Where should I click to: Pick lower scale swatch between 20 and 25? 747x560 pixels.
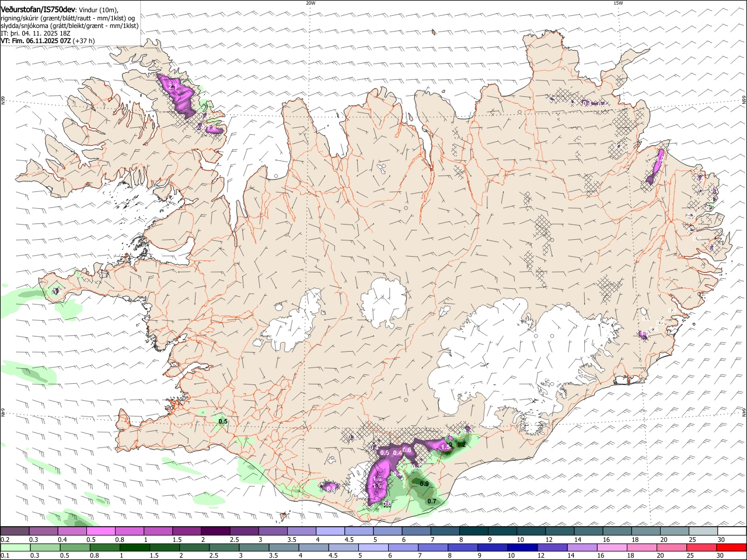pyautogui.click(x=671, y=547)
